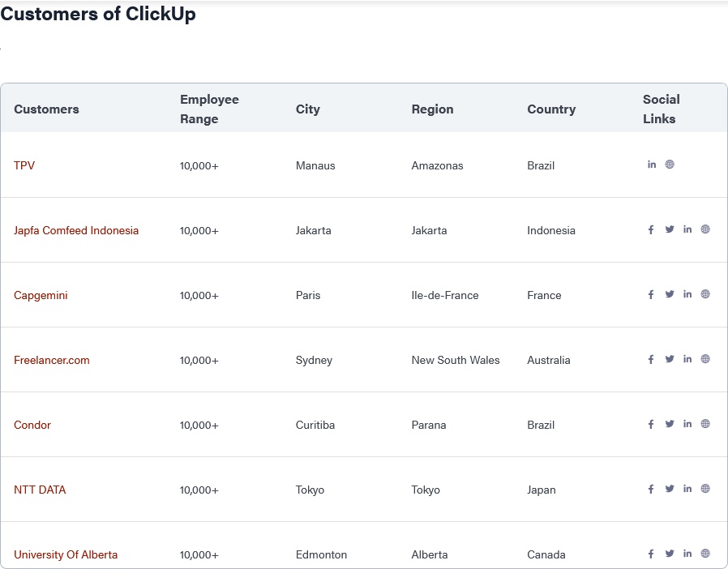The width and height of the screenshot is (728, 569).
Task: Click Capgemini's Facebook icon
Action: [651, 294]
